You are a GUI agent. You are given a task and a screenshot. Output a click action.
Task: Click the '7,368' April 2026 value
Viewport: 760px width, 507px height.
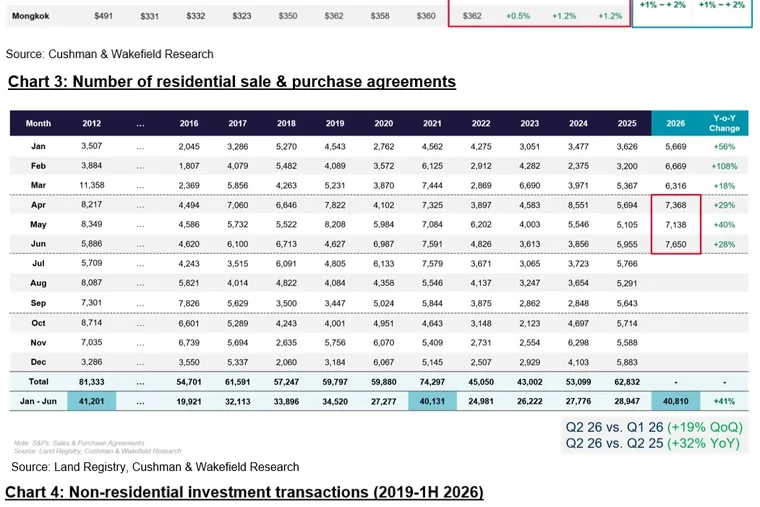point(676,205)
